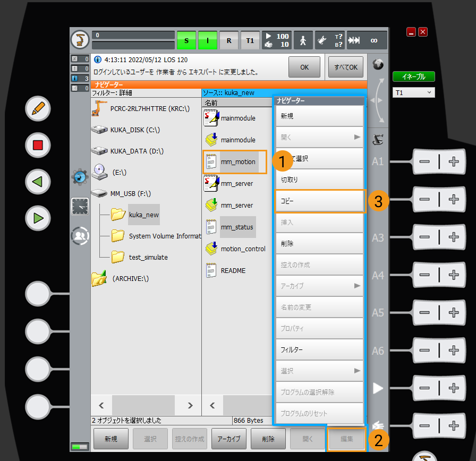Viewport: 476px width, 461px height.
Task: Click the R program interpreter status
Action: (x=229, y=40)
